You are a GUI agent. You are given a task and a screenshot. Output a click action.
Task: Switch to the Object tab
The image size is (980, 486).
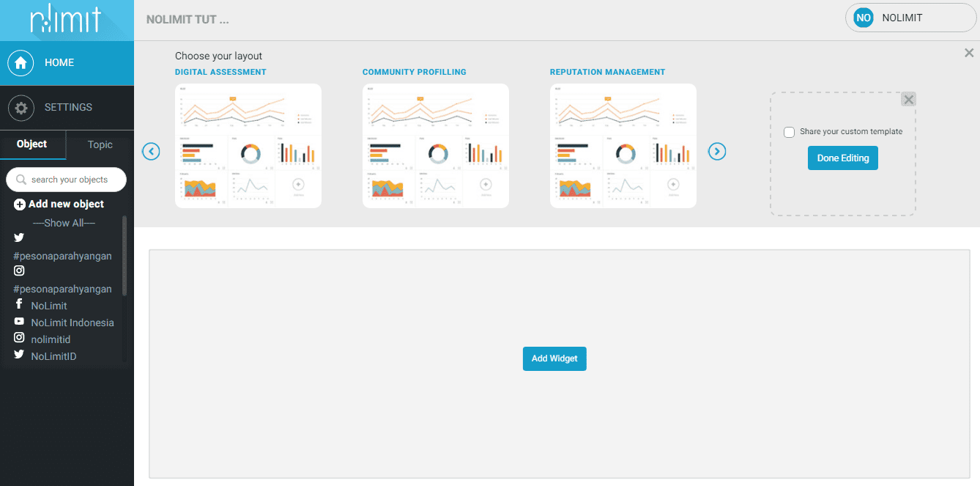pyautogui.click(x=32, y=144)
